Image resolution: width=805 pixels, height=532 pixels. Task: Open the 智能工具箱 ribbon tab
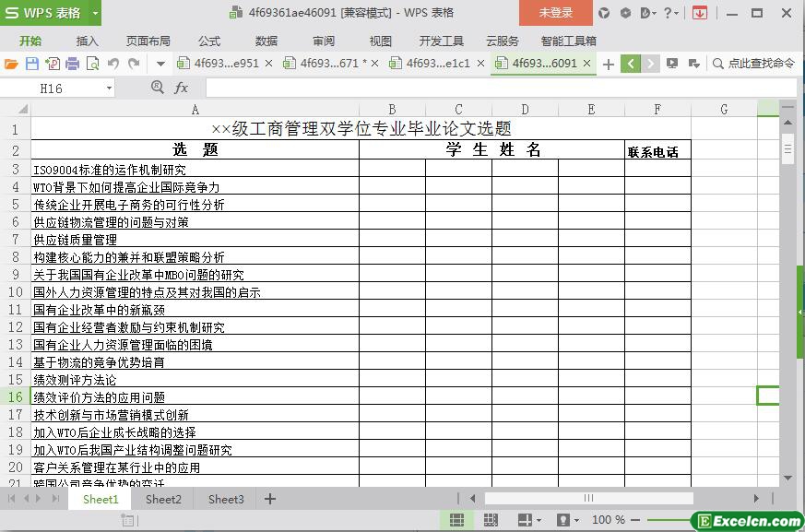568,41
